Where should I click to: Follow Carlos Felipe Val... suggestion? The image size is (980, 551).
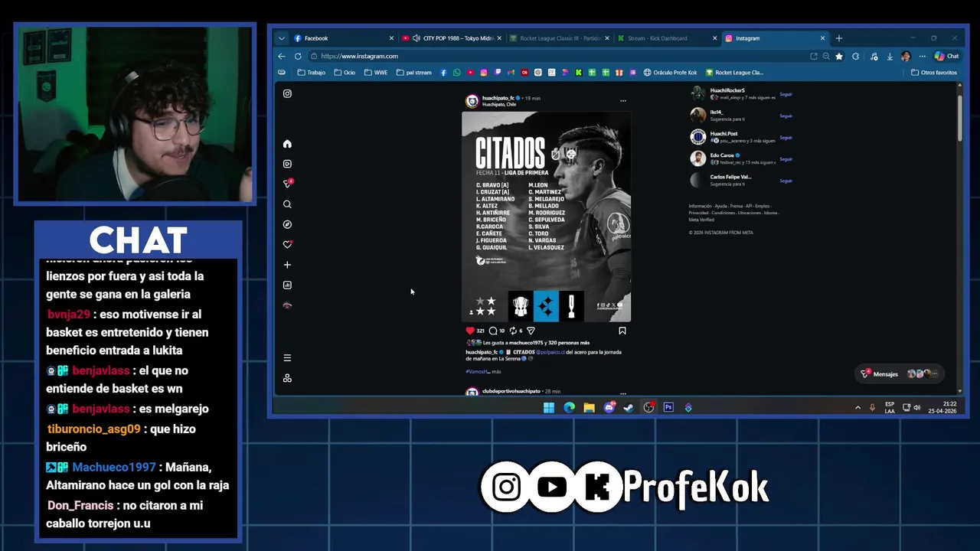[786, 181]
